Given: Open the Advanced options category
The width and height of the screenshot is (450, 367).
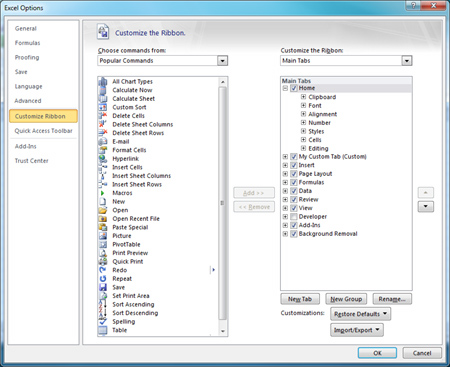Looking at the screenshot, I should click(28, 101).
